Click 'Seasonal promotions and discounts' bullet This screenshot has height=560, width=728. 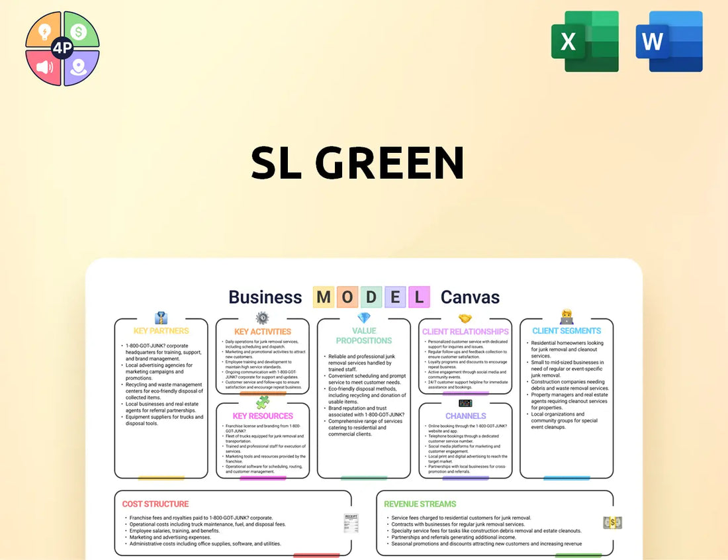[x=484, y=543]
